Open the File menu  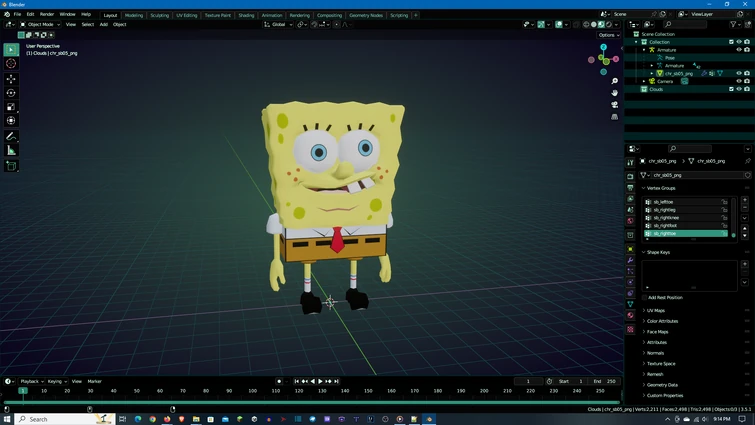tap(17, 14)
